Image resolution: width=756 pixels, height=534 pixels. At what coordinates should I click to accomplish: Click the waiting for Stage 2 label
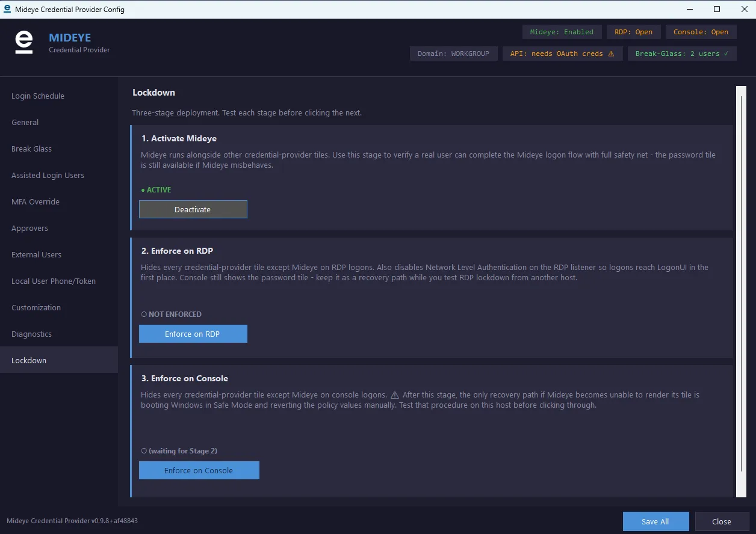coord(179,450)
